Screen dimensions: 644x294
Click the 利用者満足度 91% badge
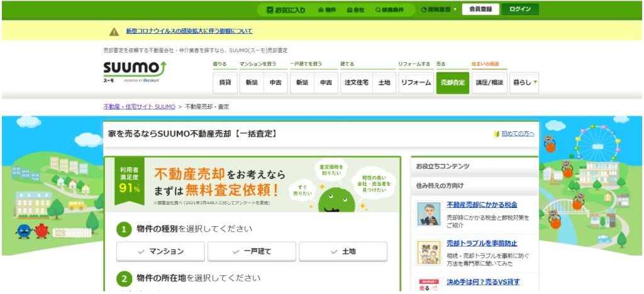(x=130, y=180)
